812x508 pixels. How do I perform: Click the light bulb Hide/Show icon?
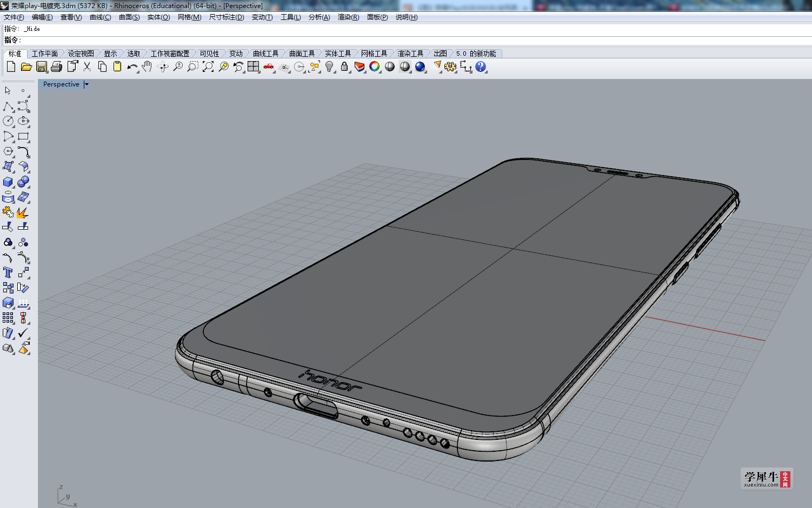click(329, 66)
